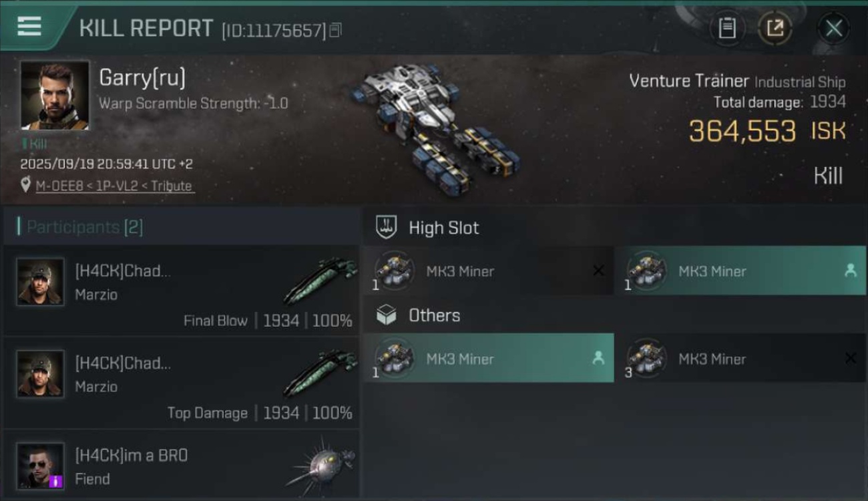
Task: Click the High Slot section icon
Action: (387, 227)
